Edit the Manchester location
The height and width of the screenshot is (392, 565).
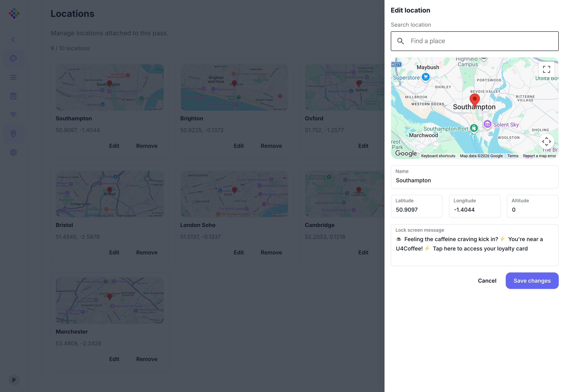pos(114,359)
